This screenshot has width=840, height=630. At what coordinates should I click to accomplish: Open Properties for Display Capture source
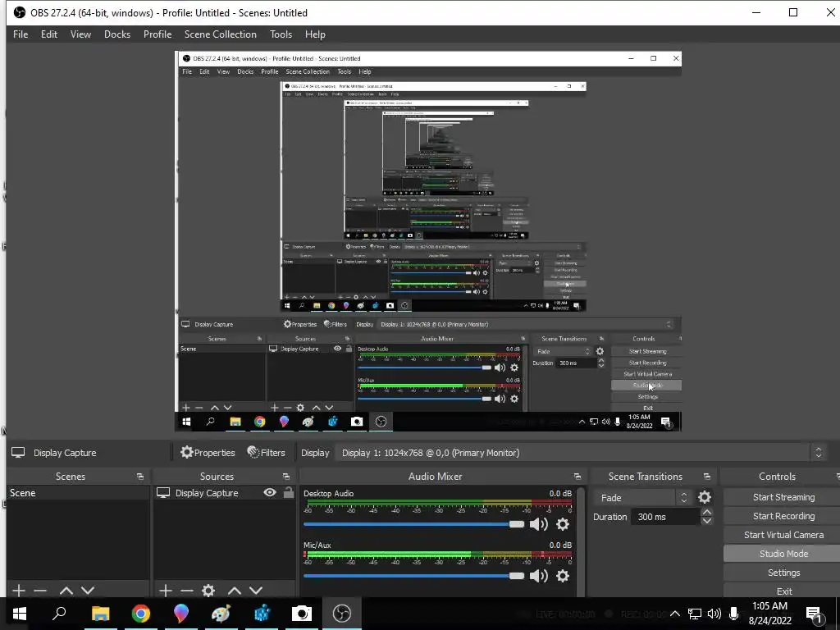208,453
